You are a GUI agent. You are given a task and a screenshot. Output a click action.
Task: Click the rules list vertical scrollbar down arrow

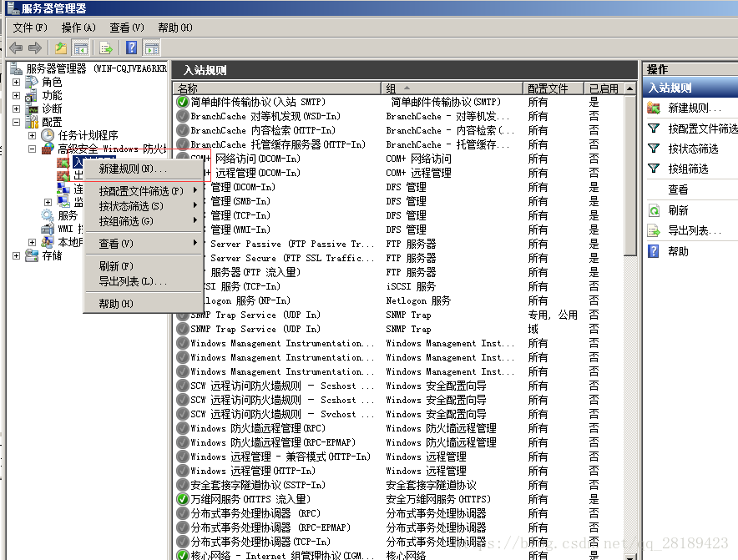630,553
